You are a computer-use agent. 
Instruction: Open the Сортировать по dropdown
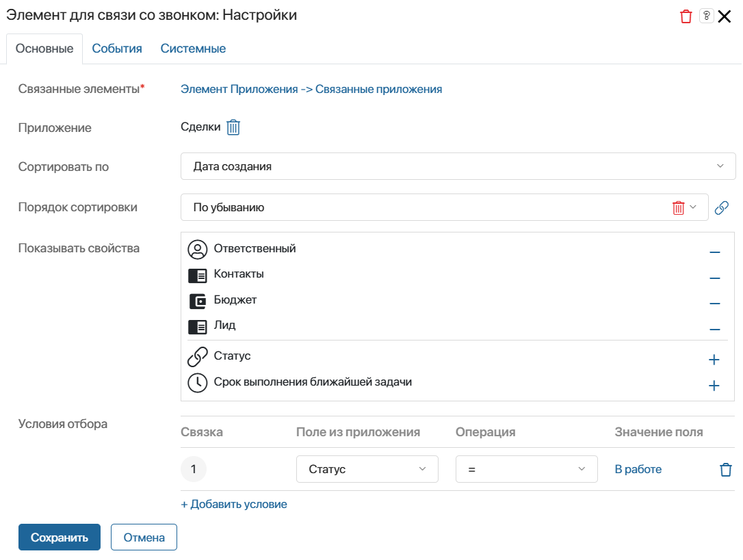458,166
